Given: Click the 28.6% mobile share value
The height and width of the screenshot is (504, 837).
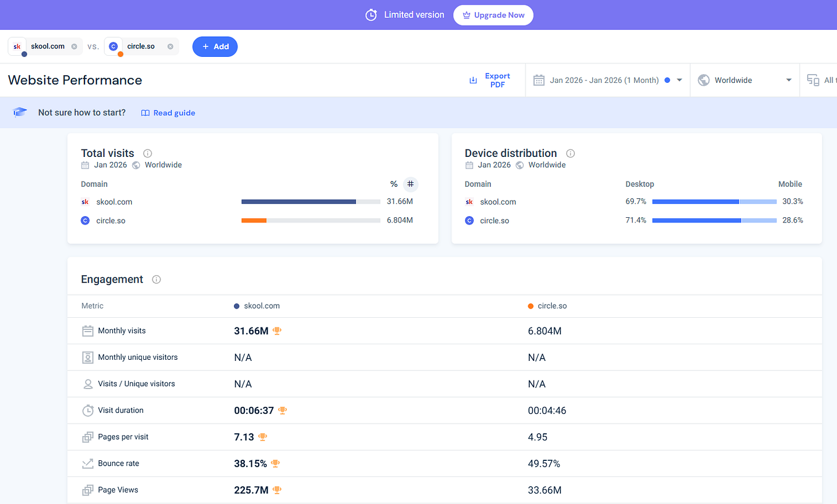Looking at the screenshot, I should [793, 220].
